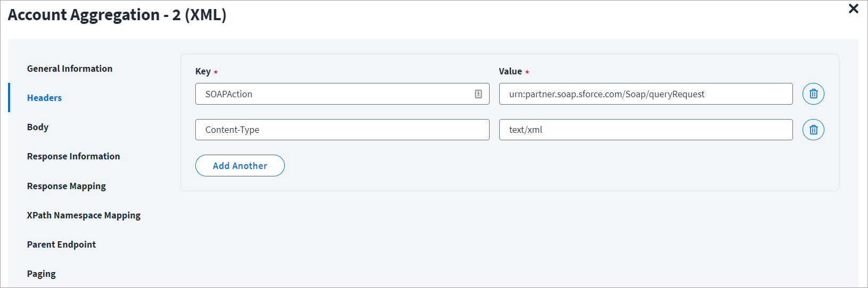Screen dimensions: 868x288
Task: Close the Account Aggregation dialog
Action: (853, 9)
